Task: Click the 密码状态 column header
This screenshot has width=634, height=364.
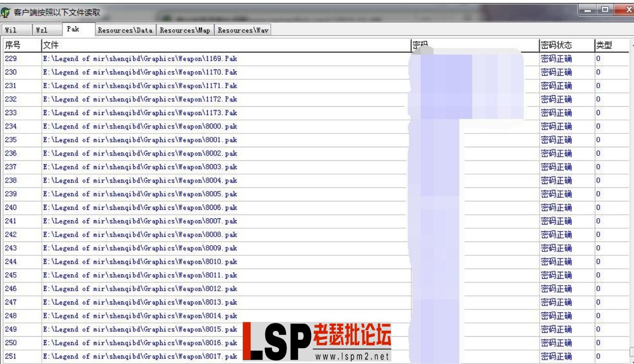Action: 566,45
